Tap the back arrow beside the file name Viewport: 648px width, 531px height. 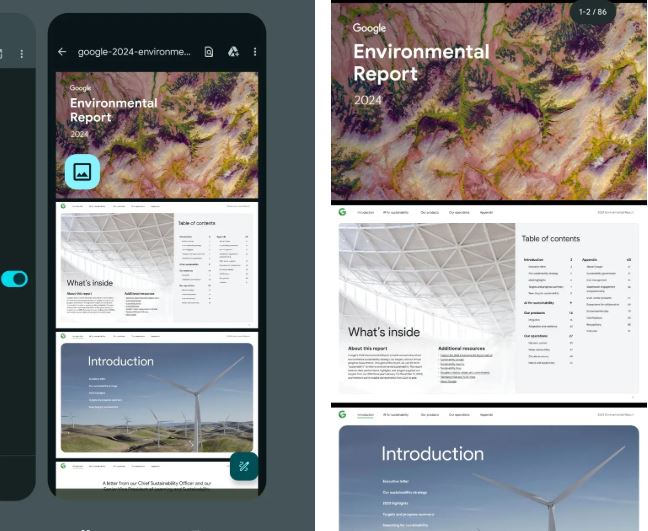pyautogui.click(x=62, y=52)
